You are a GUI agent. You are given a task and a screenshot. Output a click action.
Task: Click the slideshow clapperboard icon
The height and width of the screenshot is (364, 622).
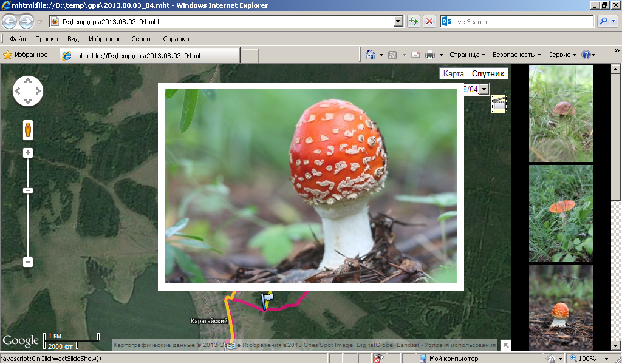(x=499, y=104)
